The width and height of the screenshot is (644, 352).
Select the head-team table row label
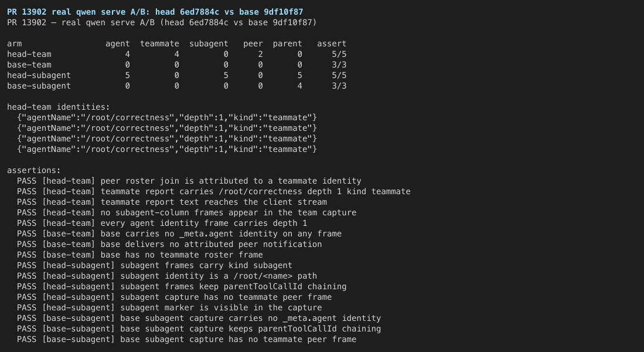(29, 55)
